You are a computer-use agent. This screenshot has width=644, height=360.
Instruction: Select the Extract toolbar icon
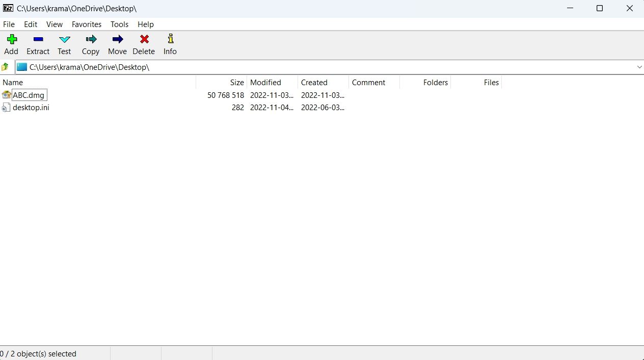[38, 44]
